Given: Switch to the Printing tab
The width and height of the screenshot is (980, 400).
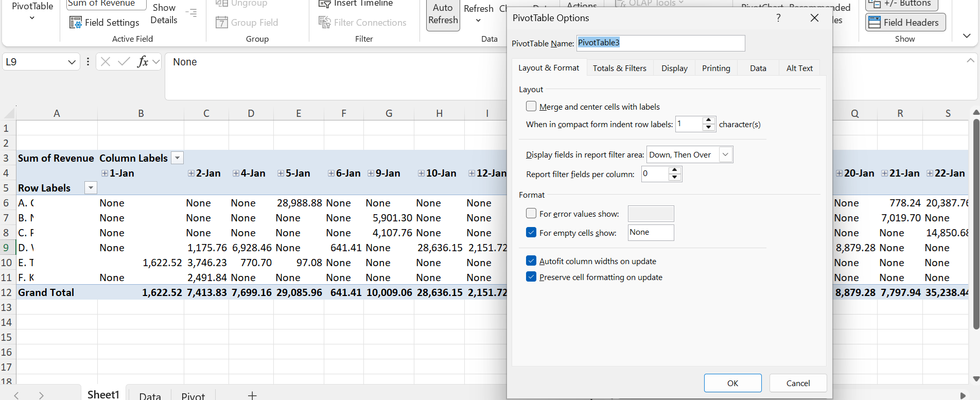Looking at the screenshot, I should 716,68.
